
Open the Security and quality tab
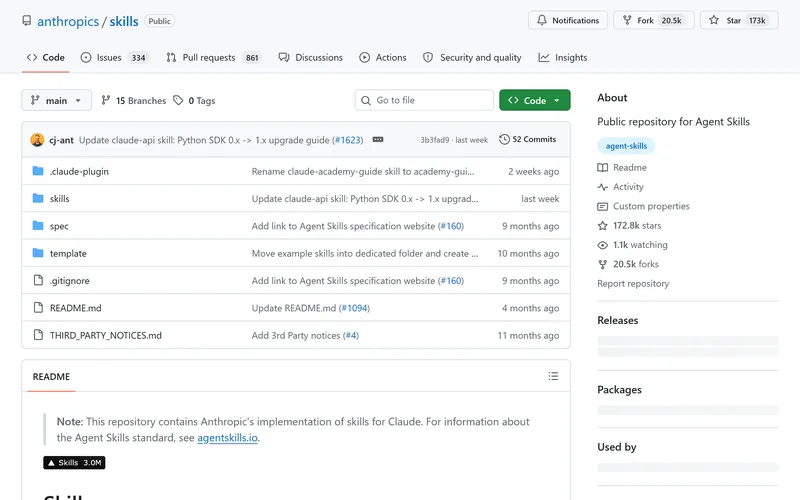pos(472,58)
